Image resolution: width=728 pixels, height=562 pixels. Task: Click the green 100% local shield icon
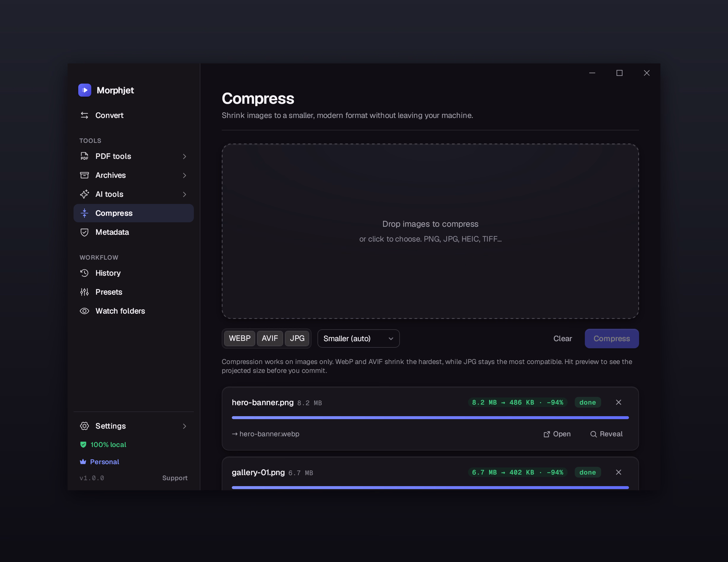[83, 444]
